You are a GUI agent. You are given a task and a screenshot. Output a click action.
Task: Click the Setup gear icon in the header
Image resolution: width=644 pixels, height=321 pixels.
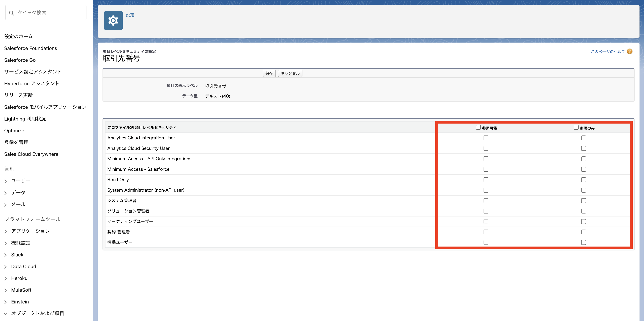113,21
